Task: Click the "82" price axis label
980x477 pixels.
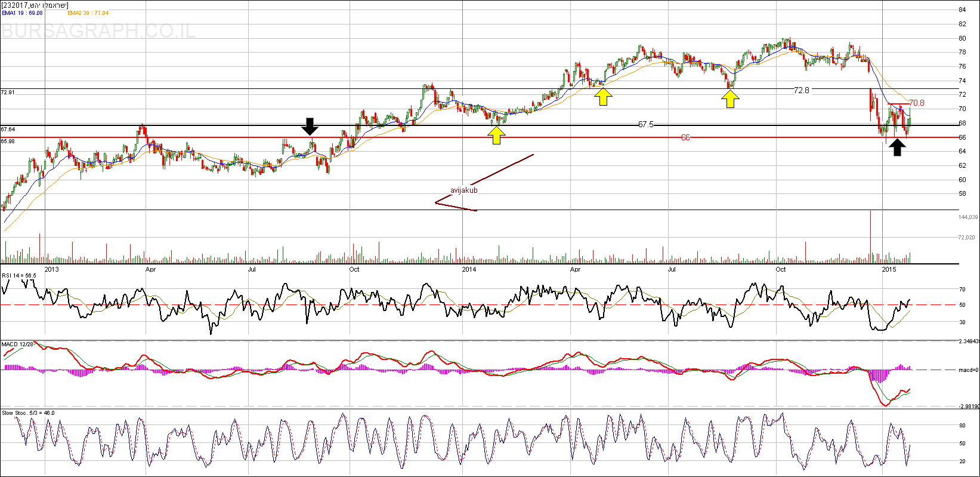Action: 963,24
